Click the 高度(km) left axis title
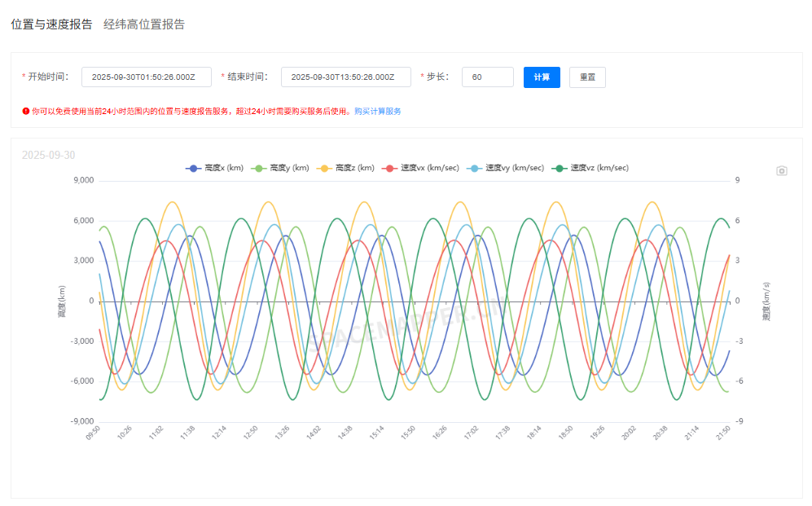Viewport: 812px width, 506px height. (61, 301)
